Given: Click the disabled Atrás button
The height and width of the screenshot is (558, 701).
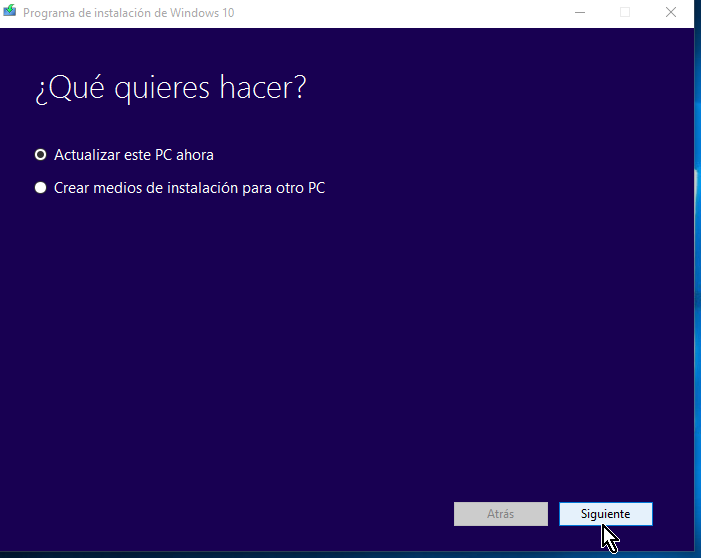Looking at the screenshot, I should coord(501,514).
